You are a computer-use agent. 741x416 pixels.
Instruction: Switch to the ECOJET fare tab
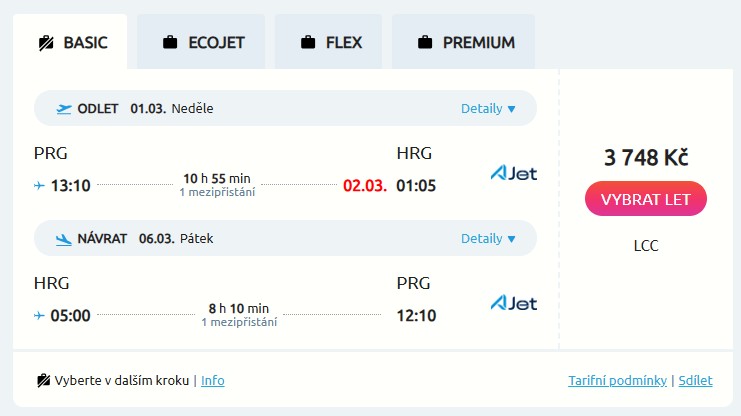[202, 42]
